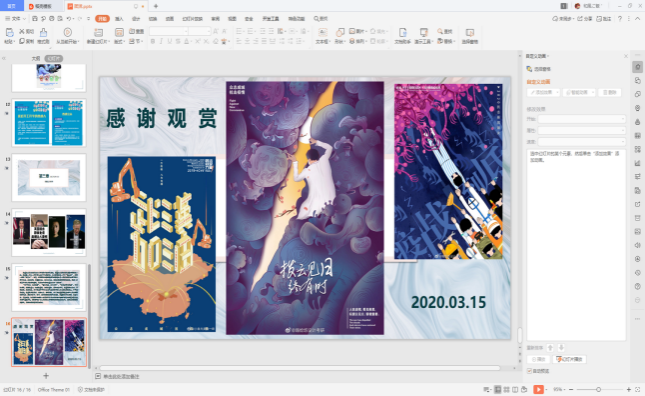Viewport: 645px width, 396px height.
Task: Switch to the Outline tab in slide panel
Action: 36,58
